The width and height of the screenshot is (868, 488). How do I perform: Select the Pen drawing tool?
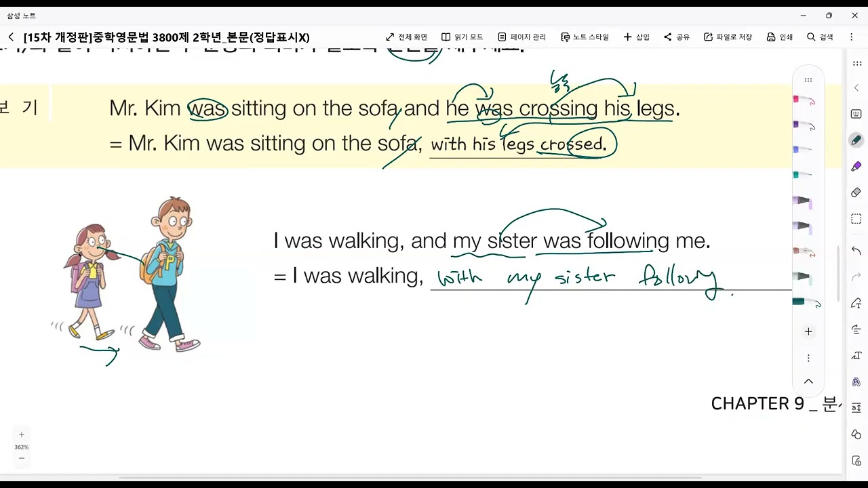click(x=856, y=140)
